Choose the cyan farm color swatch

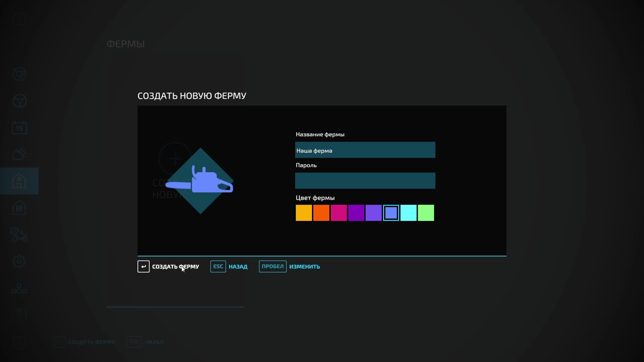408,213
